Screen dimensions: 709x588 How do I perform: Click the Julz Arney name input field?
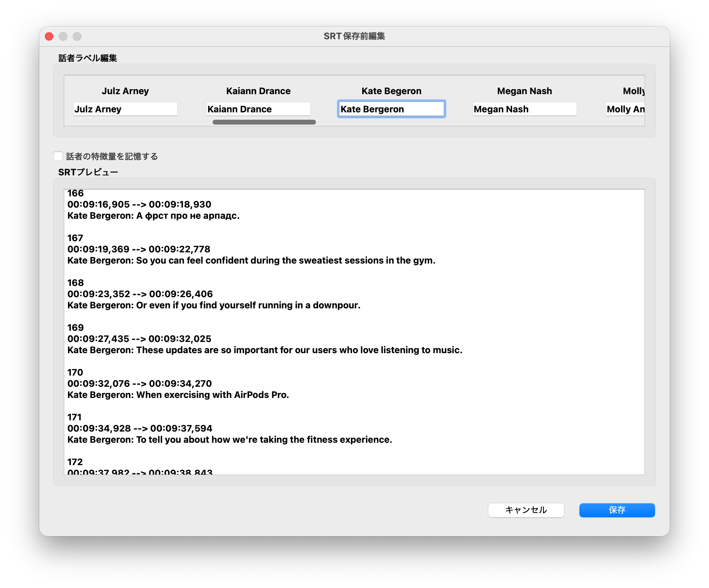[x=125, y=109]
